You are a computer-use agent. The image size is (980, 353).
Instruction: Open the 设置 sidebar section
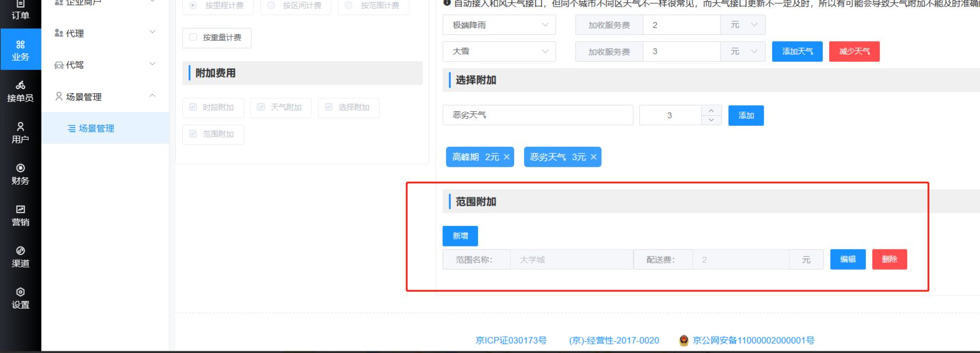pyautogui.click(x=20, y=298)
